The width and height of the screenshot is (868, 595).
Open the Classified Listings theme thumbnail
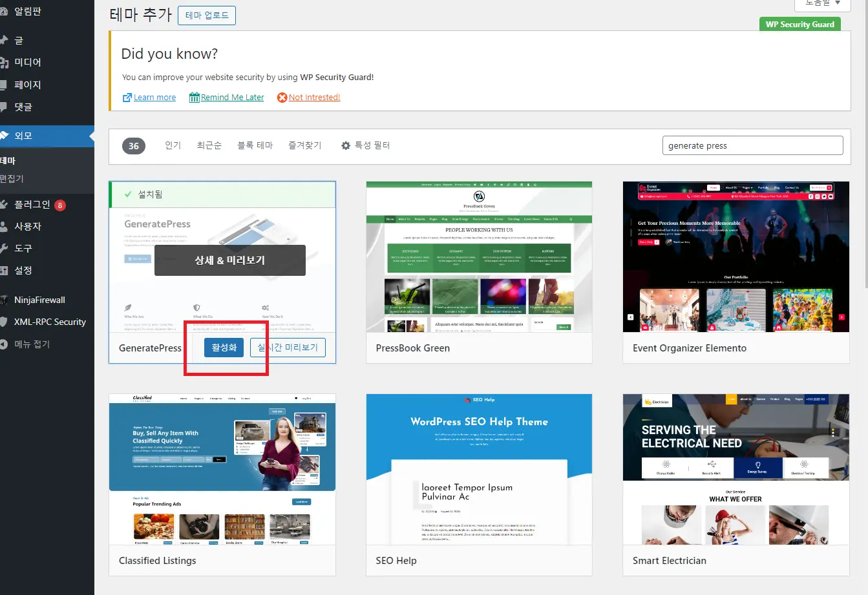point(222,470)
